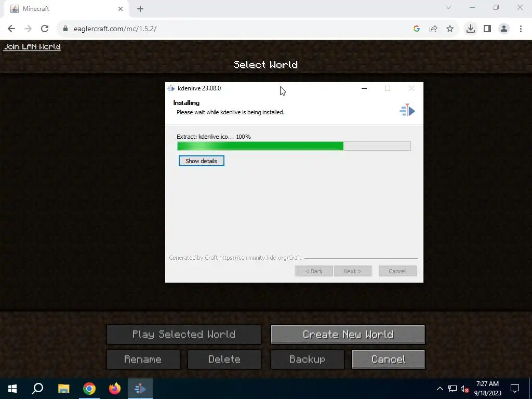Open Firefox from taskbar
The image size is (532, 399).
coord(115,389)
